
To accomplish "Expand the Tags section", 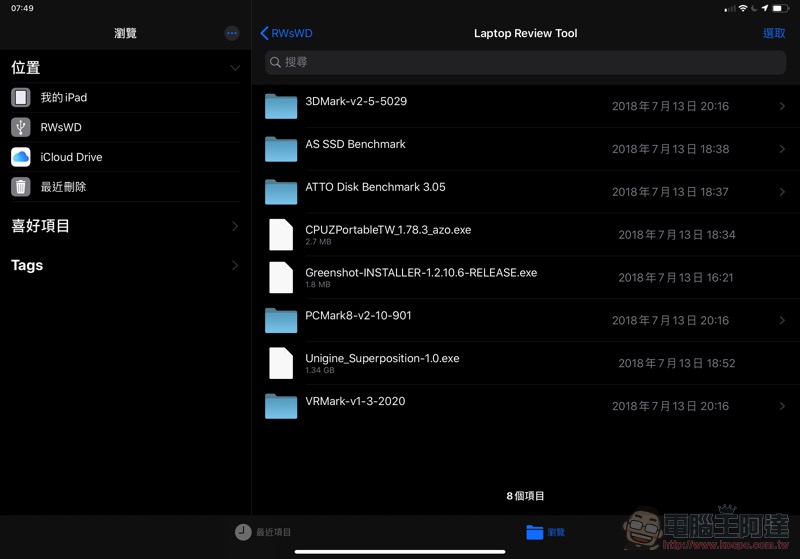I will [x=235, y=265].
